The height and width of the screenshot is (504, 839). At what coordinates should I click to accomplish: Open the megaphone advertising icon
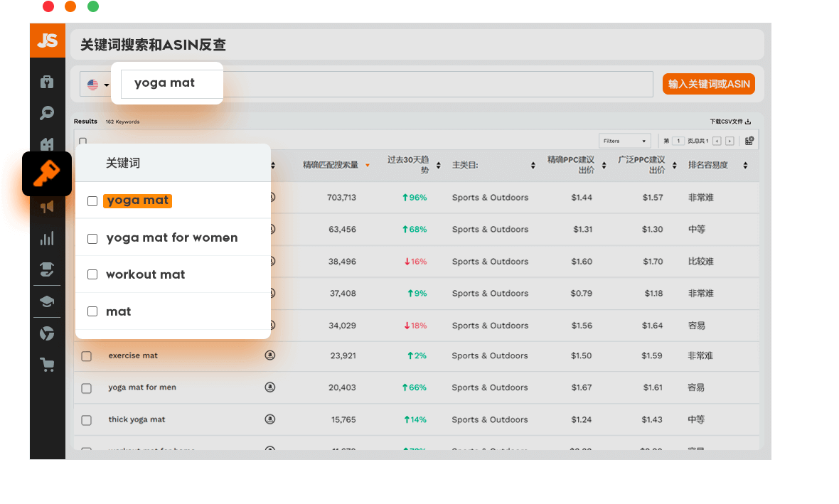point(47,207)
